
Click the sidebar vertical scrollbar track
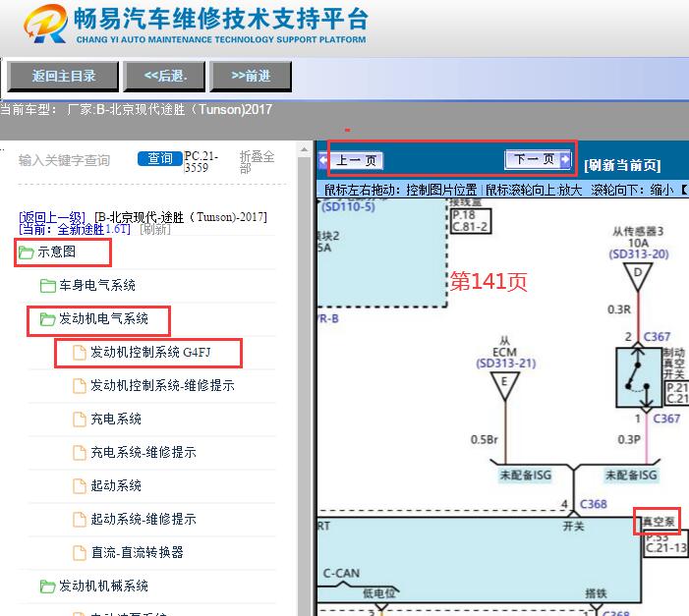(x=304, y=387)
